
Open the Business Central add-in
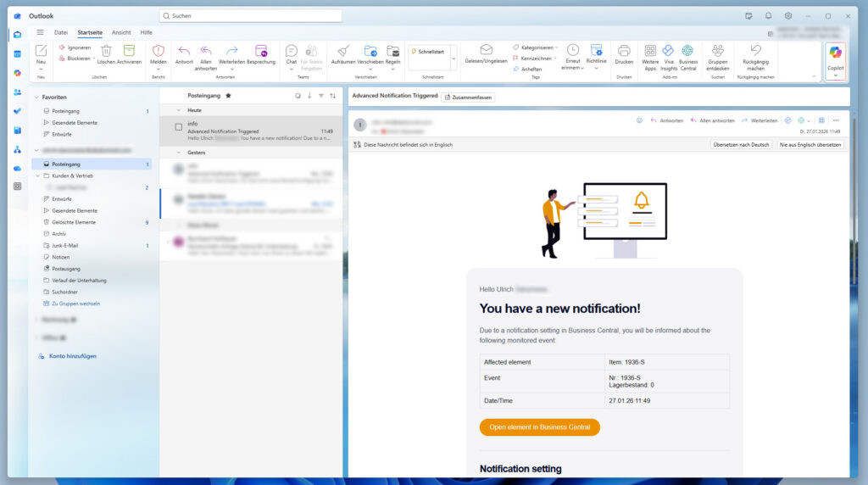click(687, 53)
